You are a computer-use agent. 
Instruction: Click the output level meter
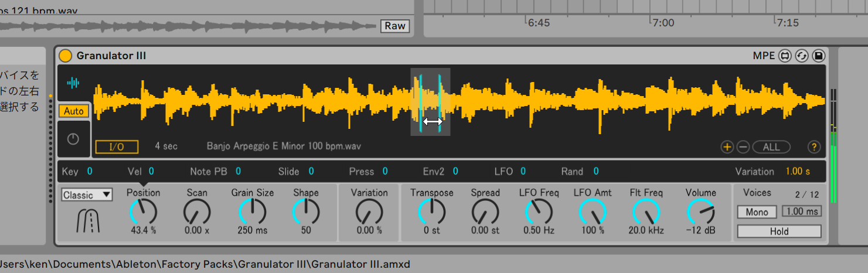833,146
